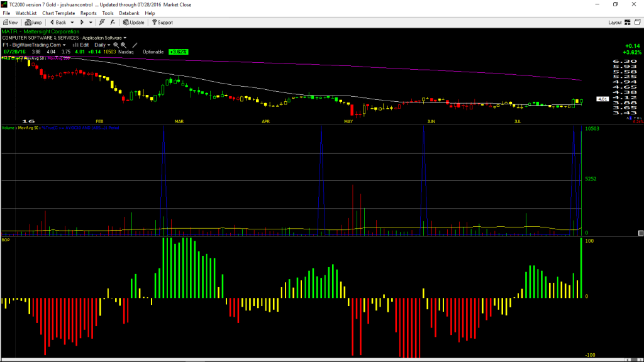
Task: Click the green +3.62% change badge
Action: coord(178,52)
